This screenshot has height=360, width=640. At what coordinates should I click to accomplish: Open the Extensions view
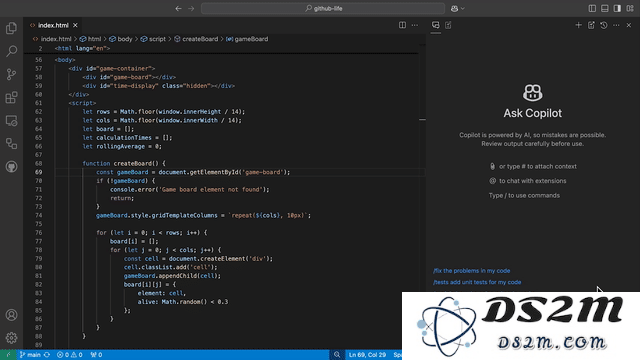pyautogui.click(x=11, y=98)
